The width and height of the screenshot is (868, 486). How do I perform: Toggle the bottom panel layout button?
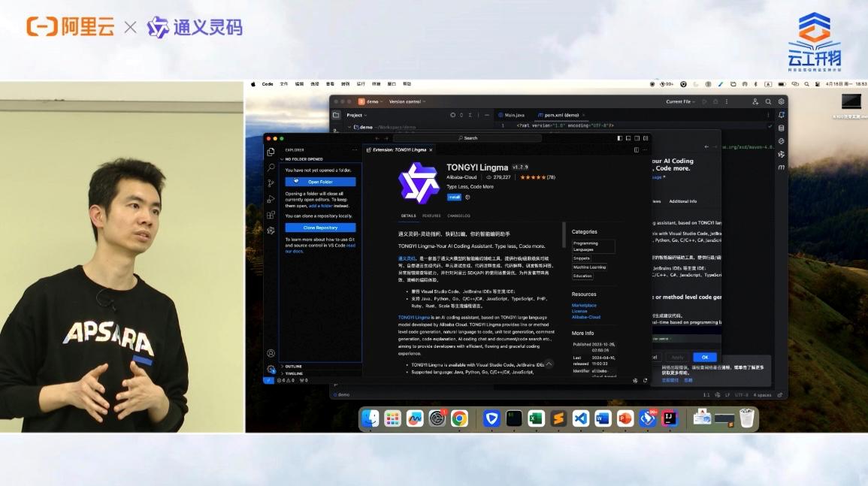point(629,138)
